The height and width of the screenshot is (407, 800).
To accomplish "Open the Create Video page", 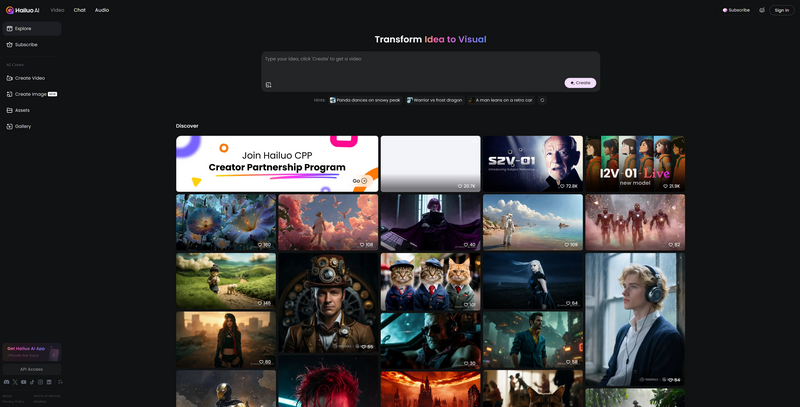I will pos(32,78).
